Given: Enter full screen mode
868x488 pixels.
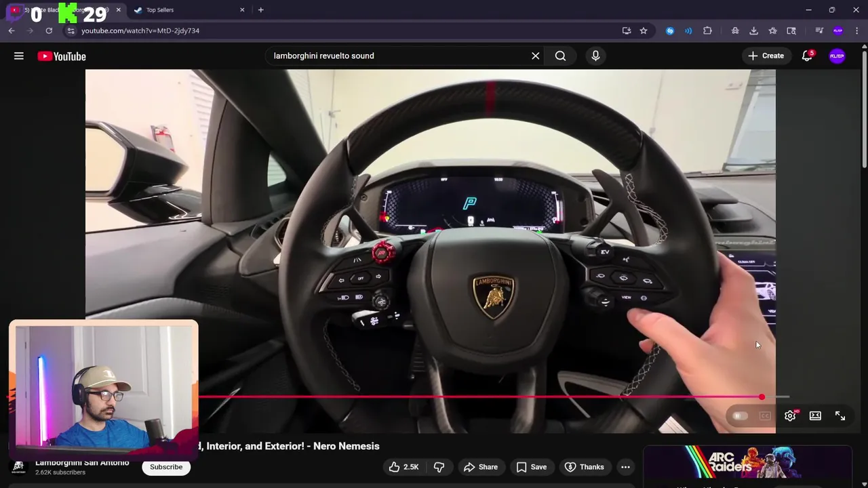Looking at the screenshot, I should point(840,415).
